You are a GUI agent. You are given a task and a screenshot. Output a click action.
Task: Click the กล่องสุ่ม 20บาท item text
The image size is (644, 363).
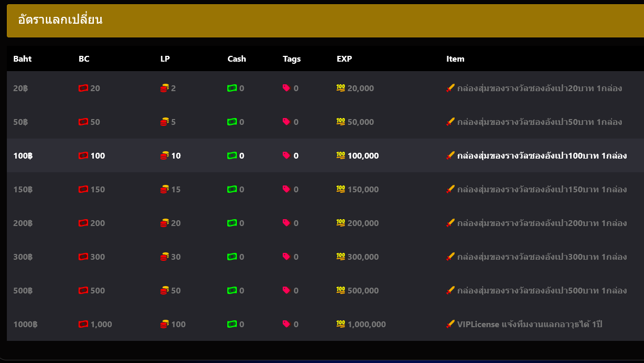(539, 89)
